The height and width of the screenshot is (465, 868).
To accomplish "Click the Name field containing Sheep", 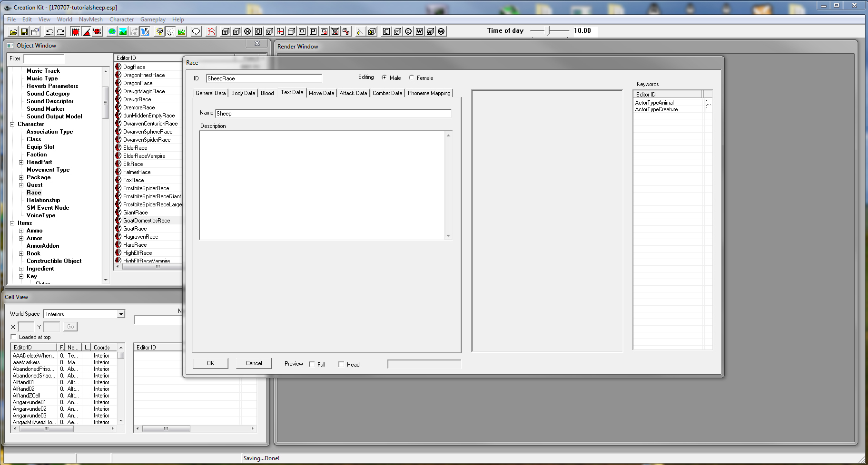I will (333, 114).
